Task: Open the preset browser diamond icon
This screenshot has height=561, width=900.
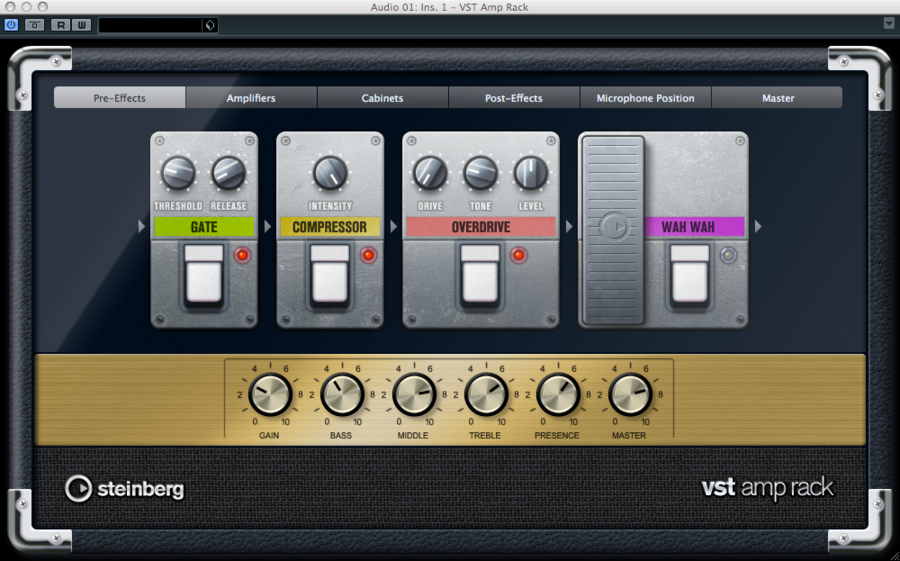Action: tap(210, 25)
